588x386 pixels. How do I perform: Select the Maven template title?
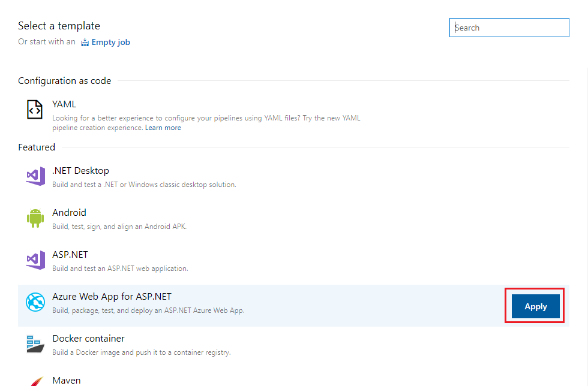coord(67,381)
